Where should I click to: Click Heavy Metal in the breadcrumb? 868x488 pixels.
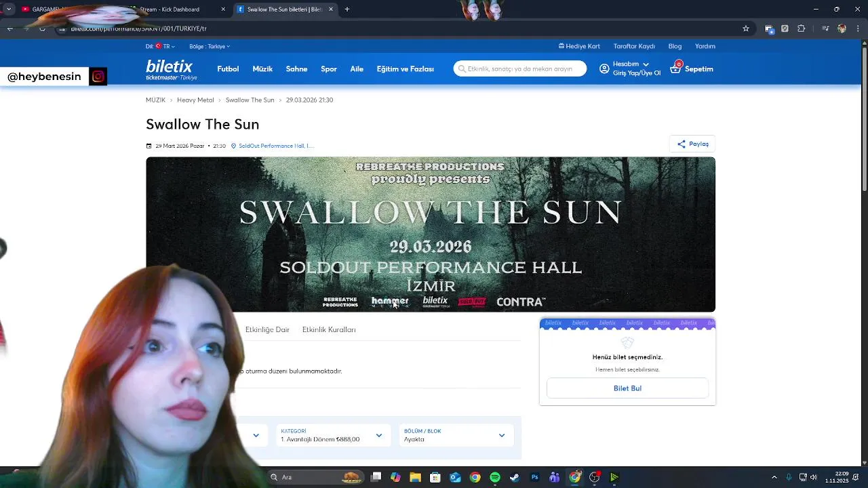point(195,100)
